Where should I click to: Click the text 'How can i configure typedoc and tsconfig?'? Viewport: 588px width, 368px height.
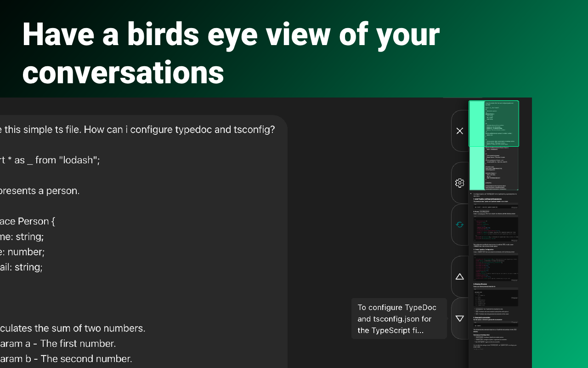(x=180, y=130)
